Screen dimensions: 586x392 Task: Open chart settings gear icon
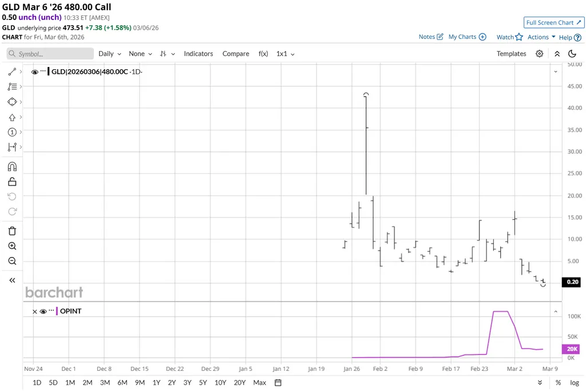[x=539, y=54]
